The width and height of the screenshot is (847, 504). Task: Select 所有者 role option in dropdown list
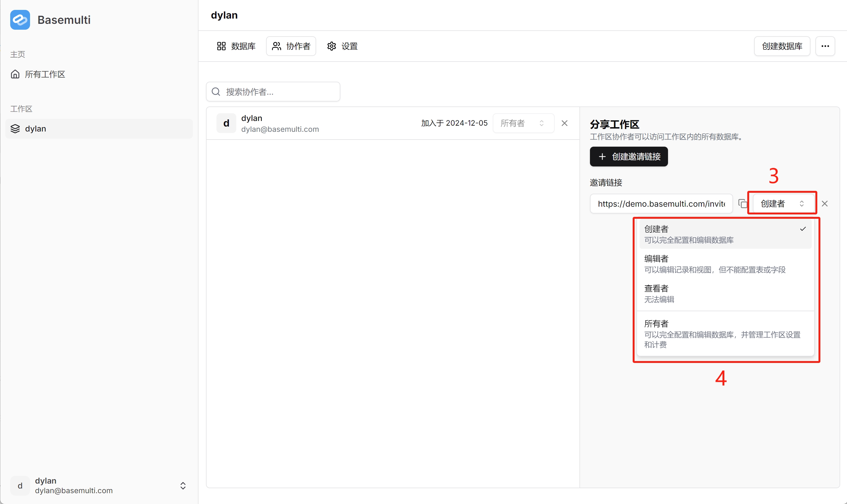[x=725, y=334]
